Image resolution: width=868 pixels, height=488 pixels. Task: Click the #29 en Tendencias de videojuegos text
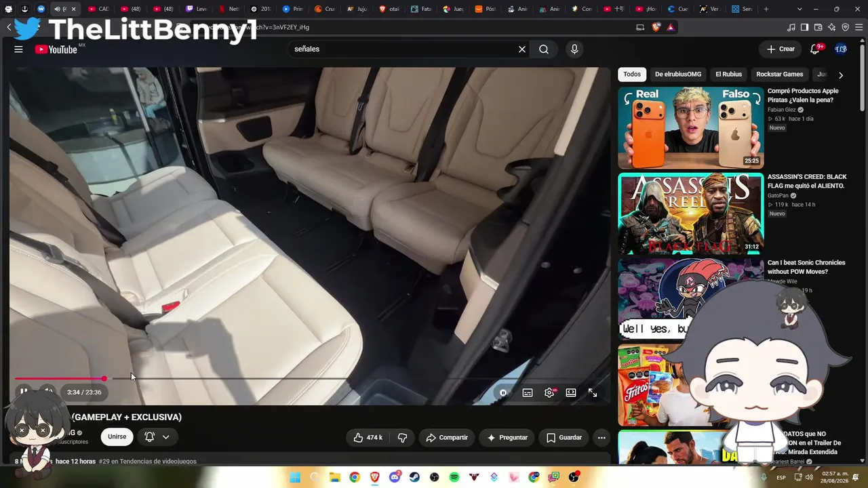coord(147,462)
